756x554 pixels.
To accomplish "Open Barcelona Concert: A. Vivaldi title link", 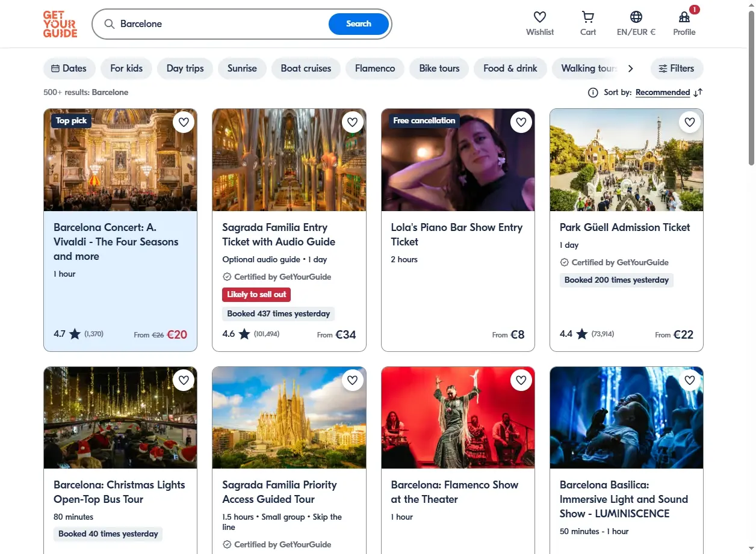I will [x=116, y=242].
